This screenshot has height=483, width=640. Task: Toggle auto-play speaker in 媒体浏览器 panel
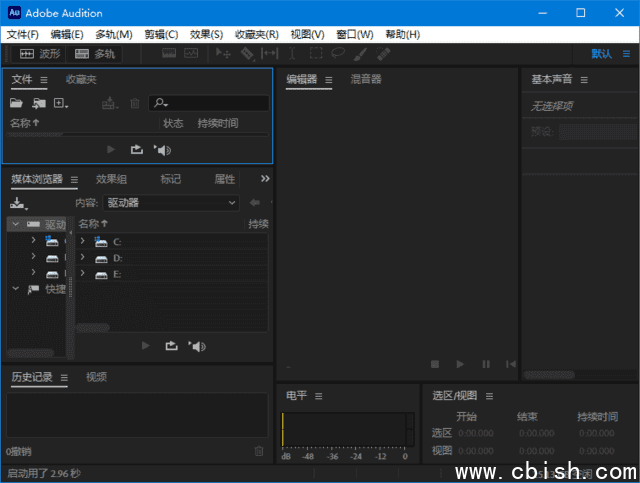click(x=197, y=346)
